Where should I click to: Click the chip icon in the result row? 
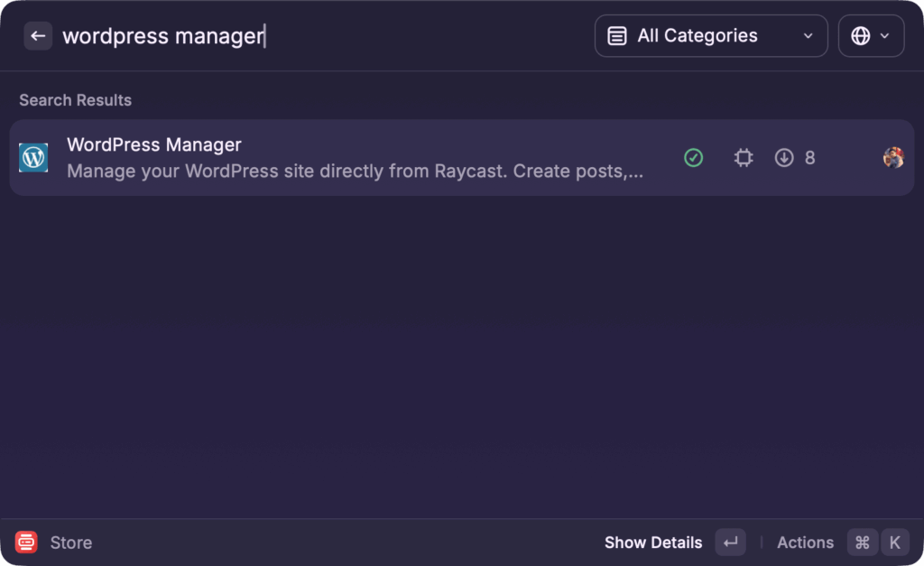(x=743, y=158)
